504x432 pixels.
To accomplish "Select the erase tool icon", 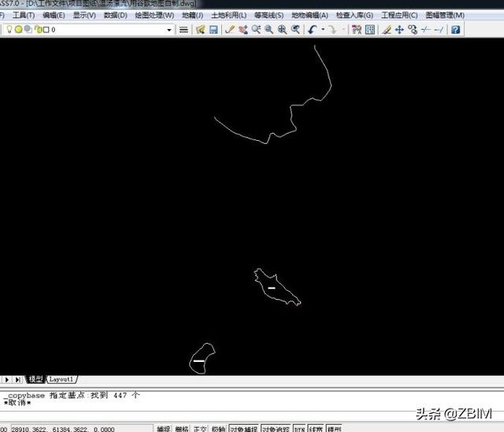I will 387,30.
